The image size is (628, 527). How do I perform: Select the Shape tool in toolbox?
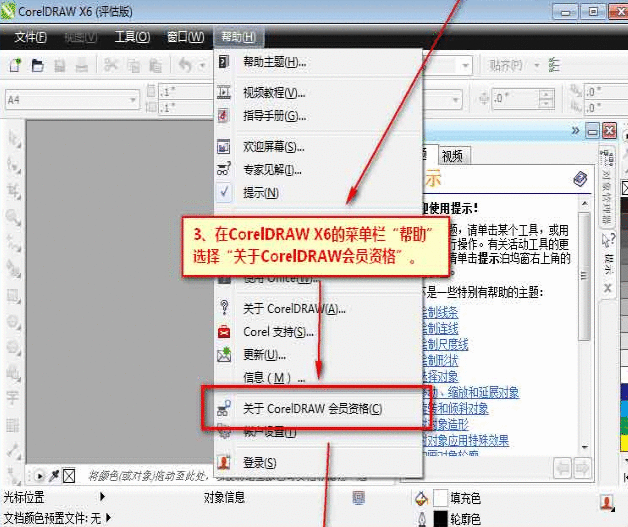(x=14, y=165)
